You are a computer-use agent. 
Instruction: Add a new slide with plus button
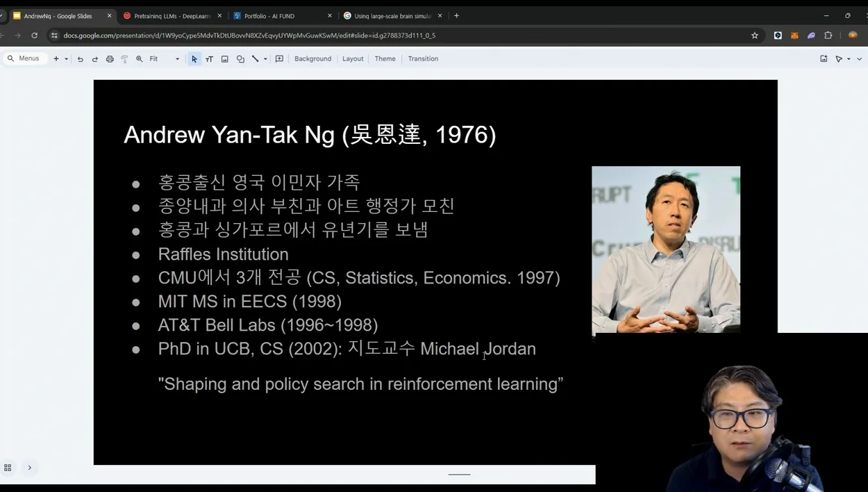[56, 59]
